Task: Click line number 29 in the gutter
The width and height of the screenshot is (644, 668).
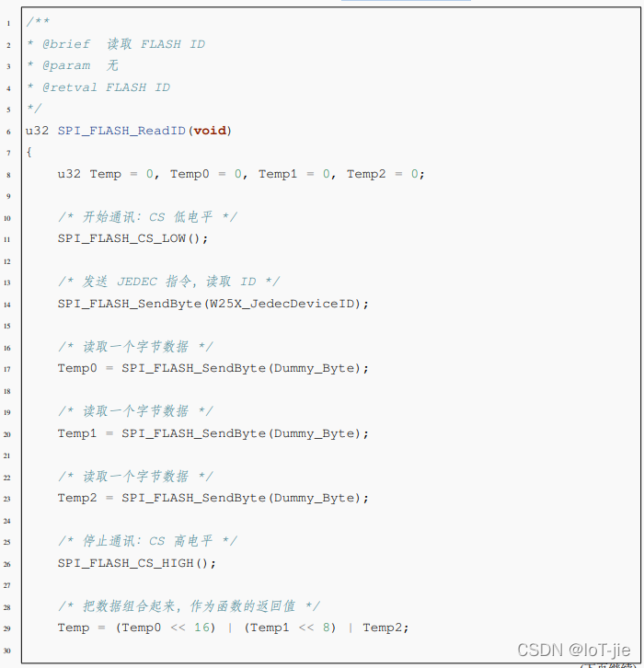Action: (7, 628)
